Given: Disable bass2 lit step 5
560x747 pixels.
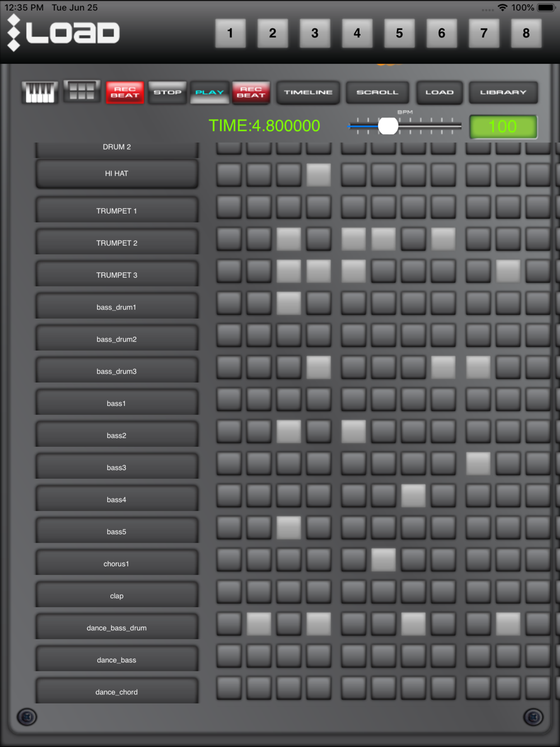Looking at the screenshot, I should click(x=354, y=431).
